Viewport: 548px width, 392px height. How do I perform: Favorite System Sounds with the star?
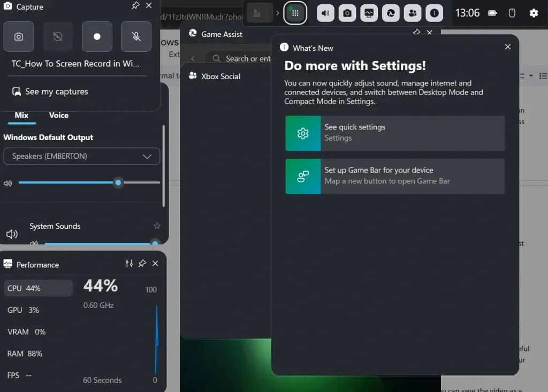157,226
